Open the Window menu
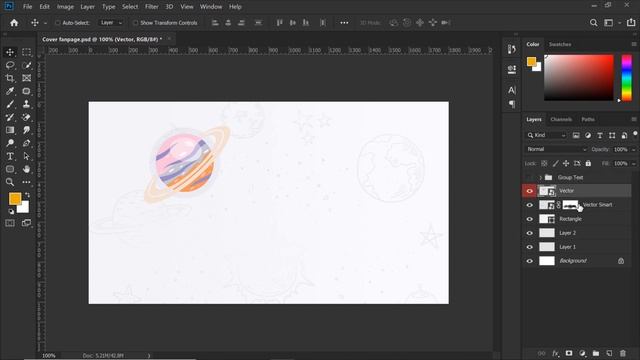Image resolution: width=640 pixels, height=360 pixels. click(211, 7)
